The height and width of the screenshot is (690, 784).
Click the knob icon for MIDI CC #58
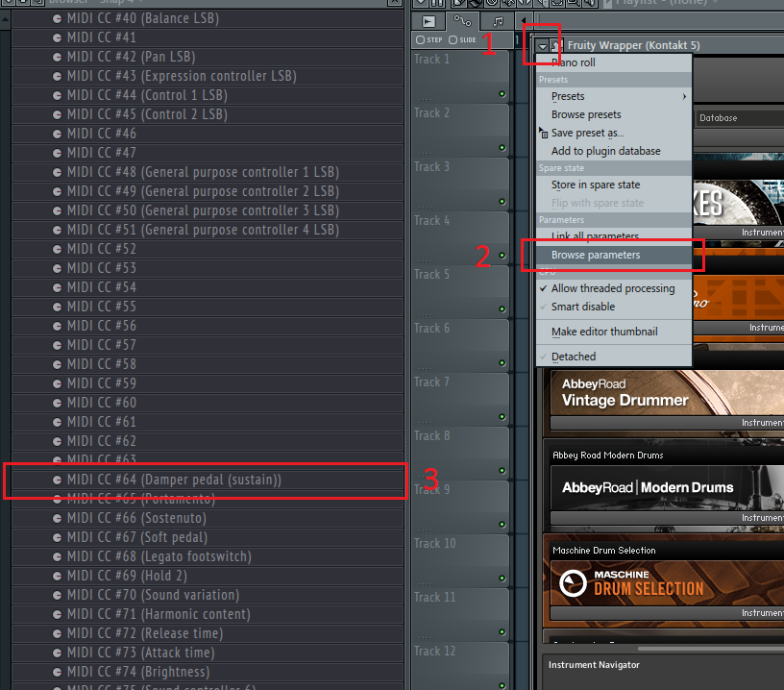coord(57,364)
